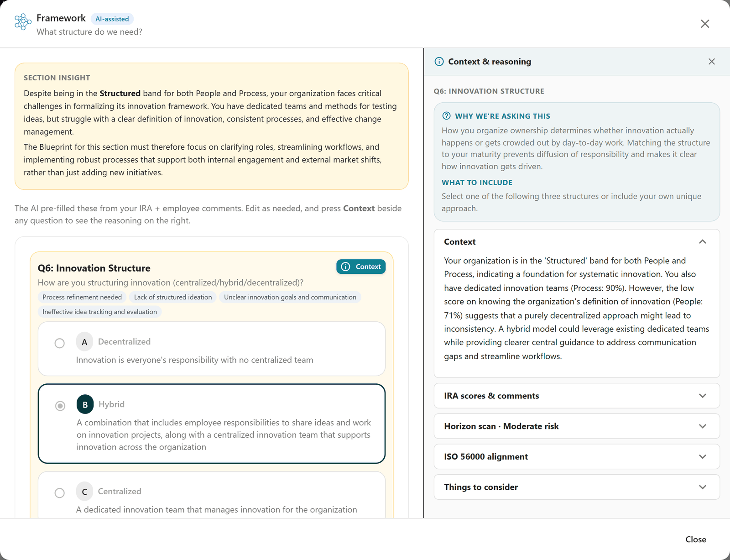Click the Q6: INNOVATION STRUCTURE panel label
The image size is (730, 560).
pos(489,91)
